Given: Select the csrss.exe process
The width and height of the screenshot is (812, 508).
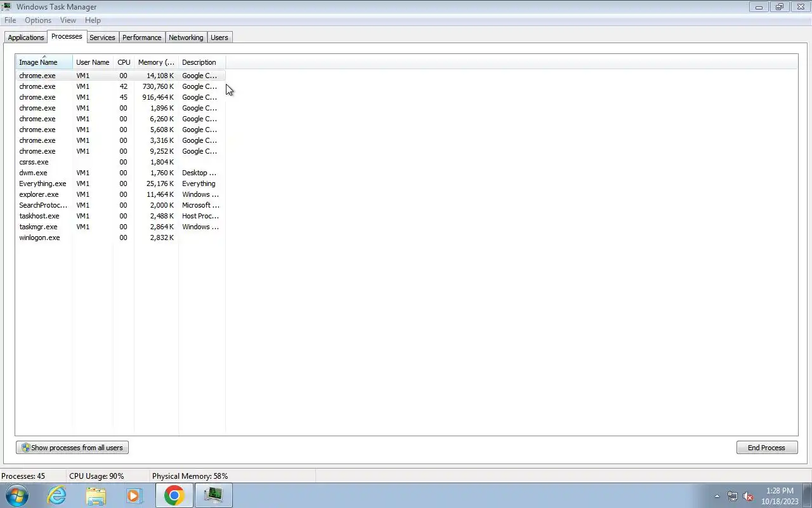Looking at the screenshot, I should [x=121, y=162].
